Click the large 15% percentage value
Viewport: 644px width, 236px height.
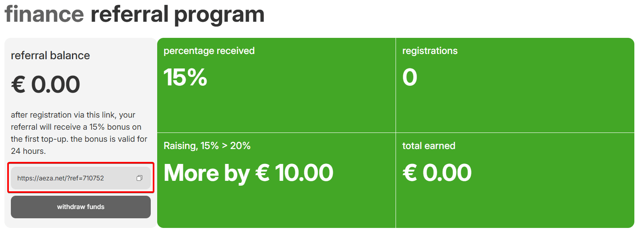185,77
